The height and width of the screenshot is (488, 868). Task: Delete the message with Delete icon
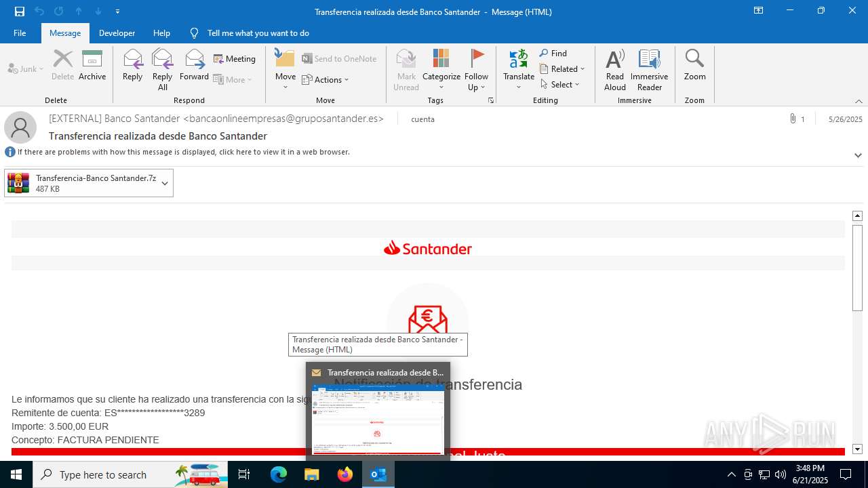[x=63, y=66]
